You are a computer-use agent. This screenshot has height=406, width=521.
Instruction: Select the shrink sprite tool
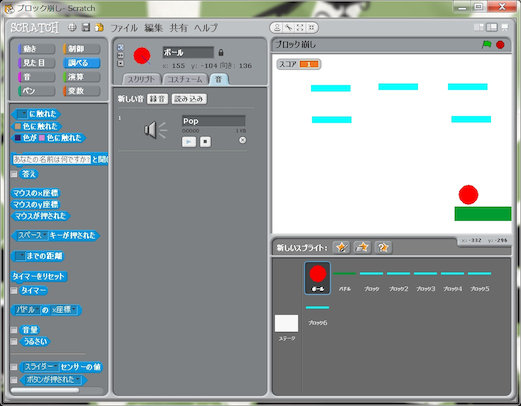tap(311, 28)
